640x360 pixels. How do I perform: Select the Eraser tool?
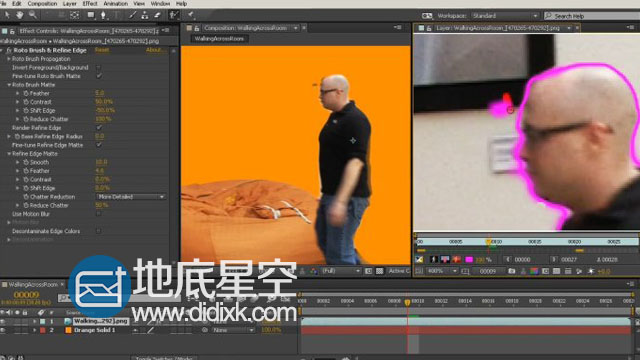coord(158,16)
